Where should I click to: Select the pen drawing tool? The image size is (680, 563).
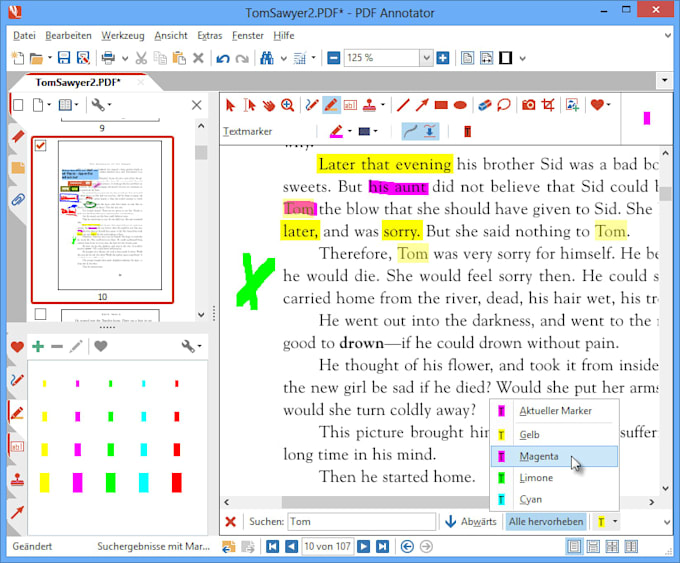312,105
